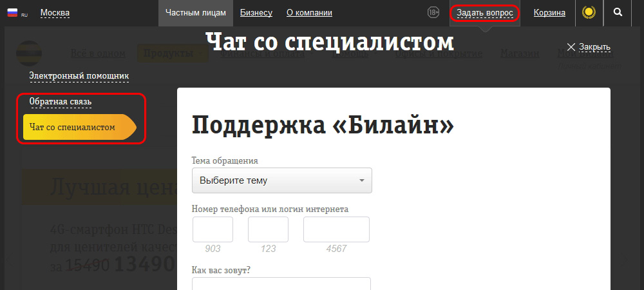Click the Russian flag language icon
Image resolution: width=644 pixels, height=290 pixels.
tap(12, 12)
